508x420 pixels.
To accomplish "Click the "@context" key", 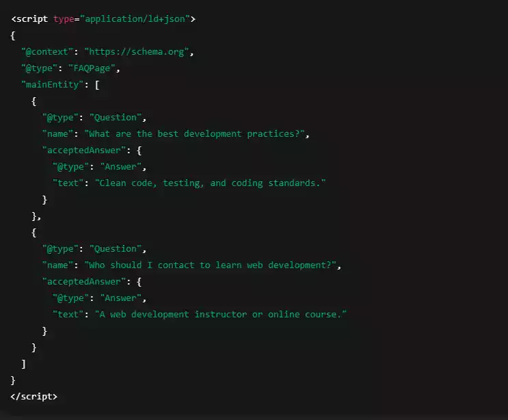I will click(x=45, y=52).
